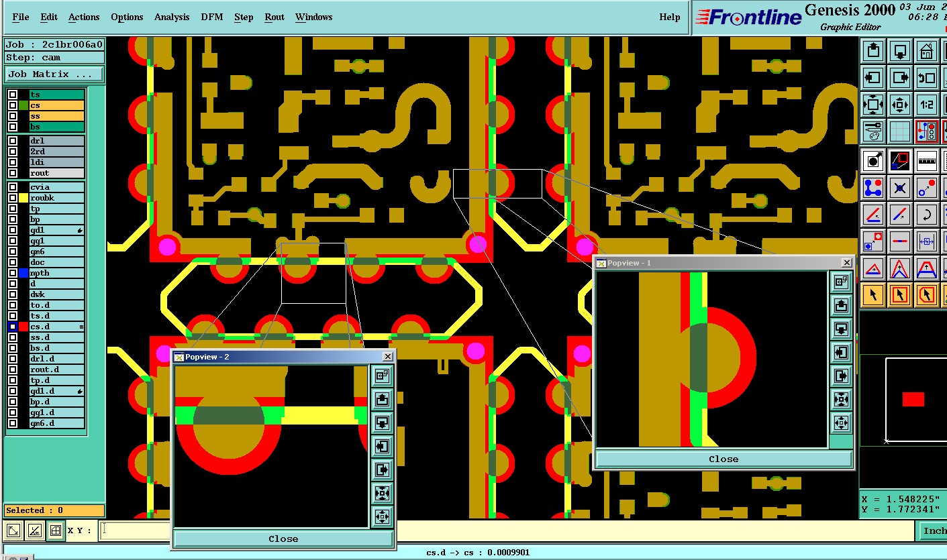Click the pan left icon in the main toolbar
This screenshot has height=560, width=947.
click(x=873, y=78)
